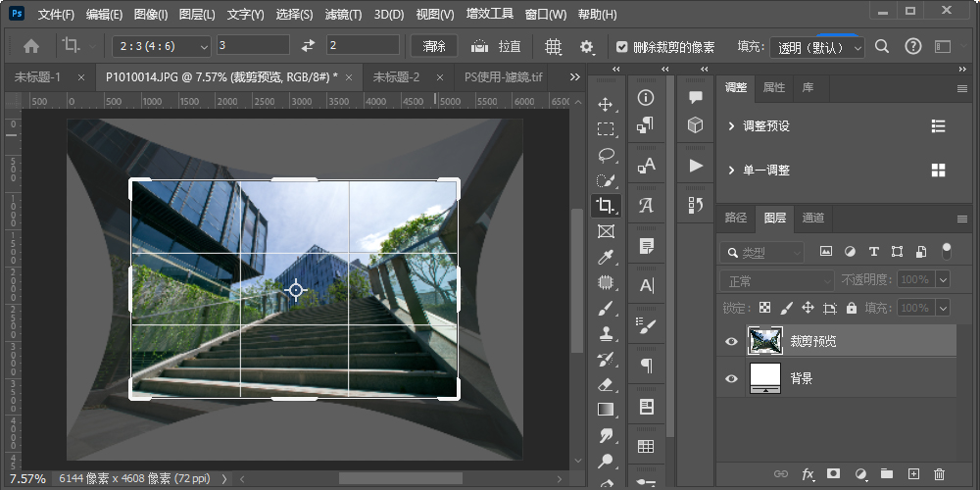Click the crop width field containing 3
The height and width of the screenshot is (490, 980).
coord(252,46)
